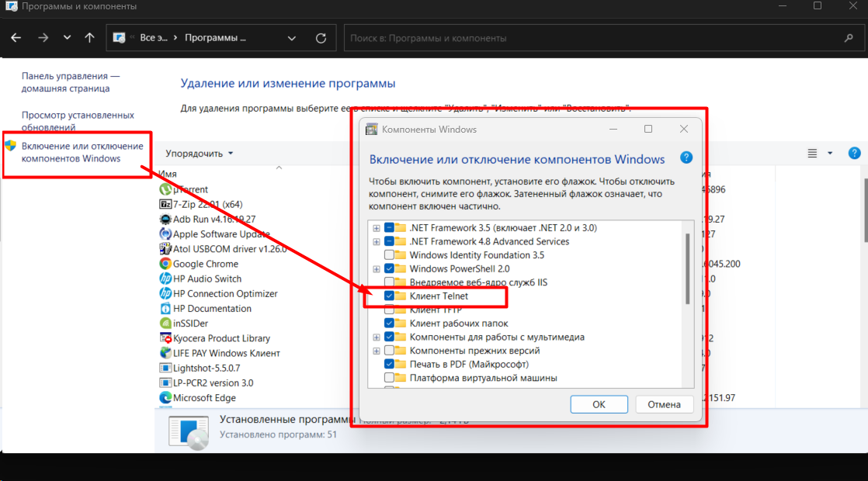
Task: Enable Windows Identity Foundation 3.5 checkbox
Action: pyautogui.click(x=389, y=255)
